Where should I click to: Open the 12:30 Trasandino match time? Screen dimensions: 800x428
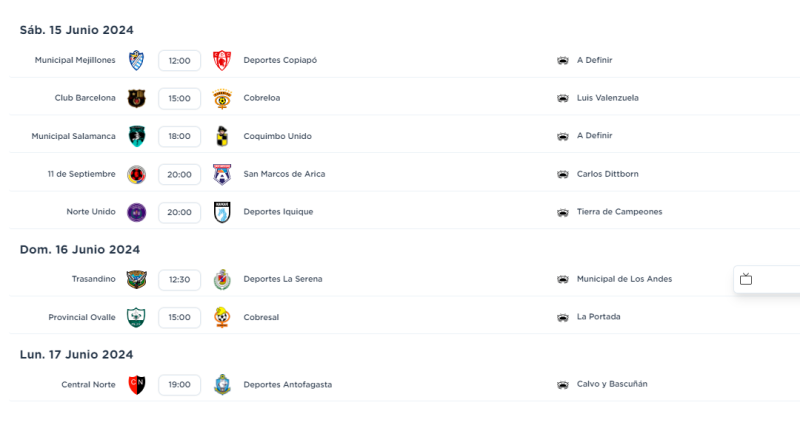[x=179, y=279]
